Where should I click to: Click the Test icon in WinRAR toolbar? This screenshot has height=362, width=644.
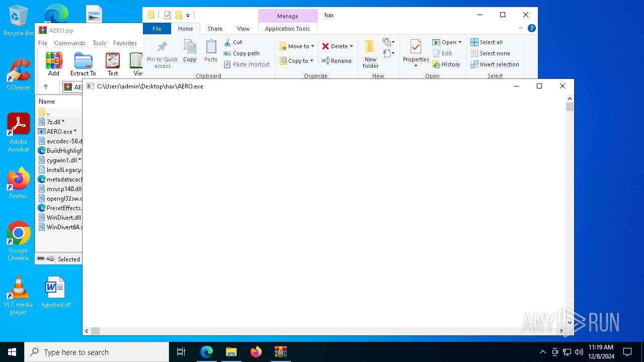click(x=113, y=64)
